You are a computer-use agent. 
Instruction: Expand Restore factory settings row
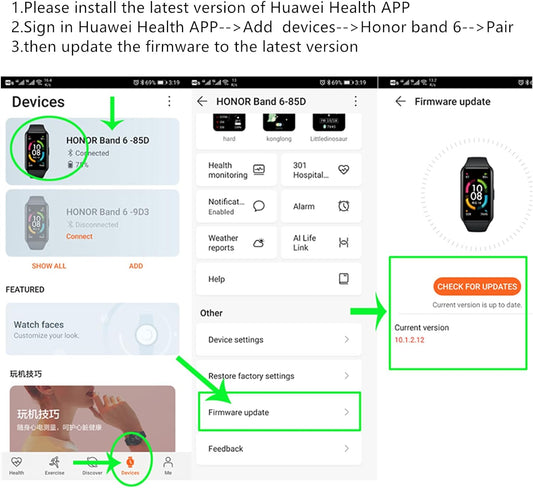(278, 376)
